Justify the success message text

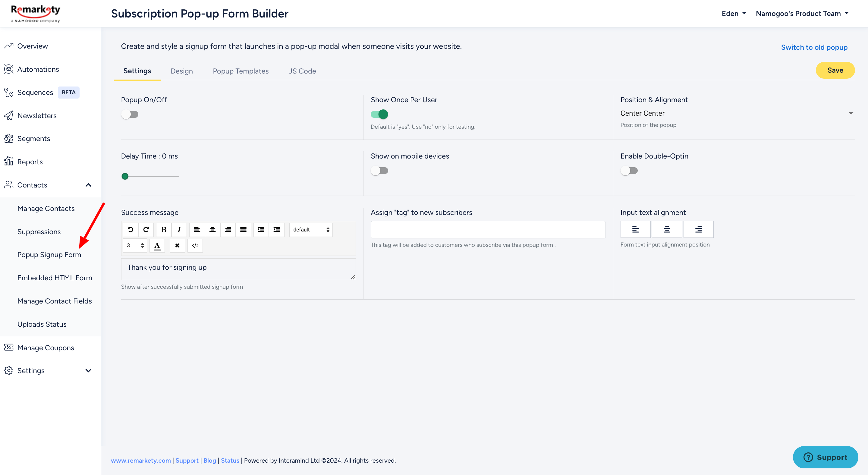pyautogui.click(x=243, y=230)
